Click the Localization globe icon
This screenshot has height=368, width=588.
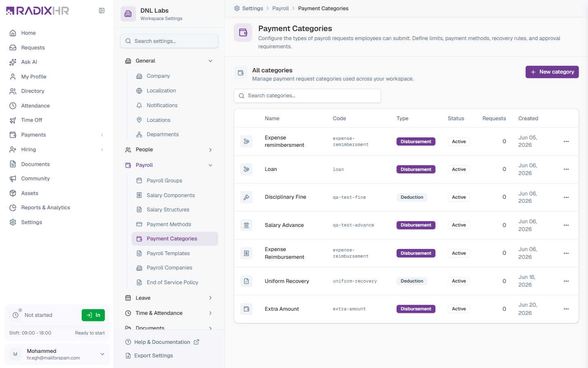139,91
